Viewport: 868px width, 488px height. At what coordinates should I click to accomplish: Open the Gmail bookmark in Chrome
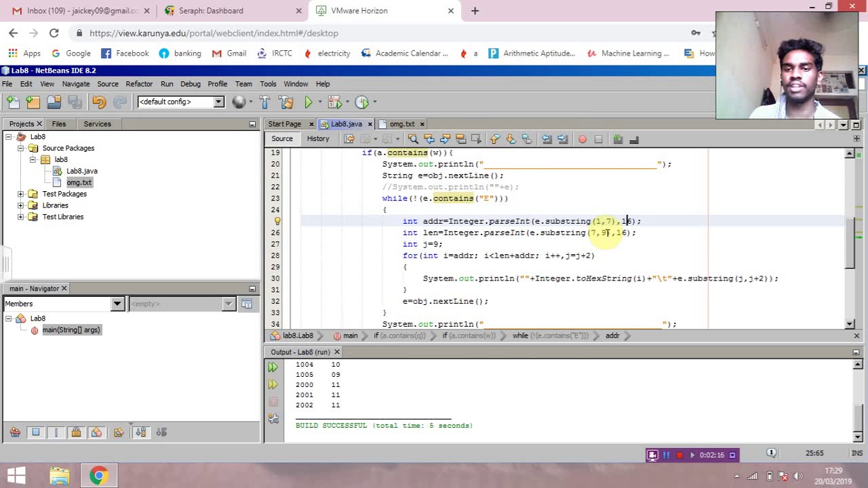click(x=229, y=54)
